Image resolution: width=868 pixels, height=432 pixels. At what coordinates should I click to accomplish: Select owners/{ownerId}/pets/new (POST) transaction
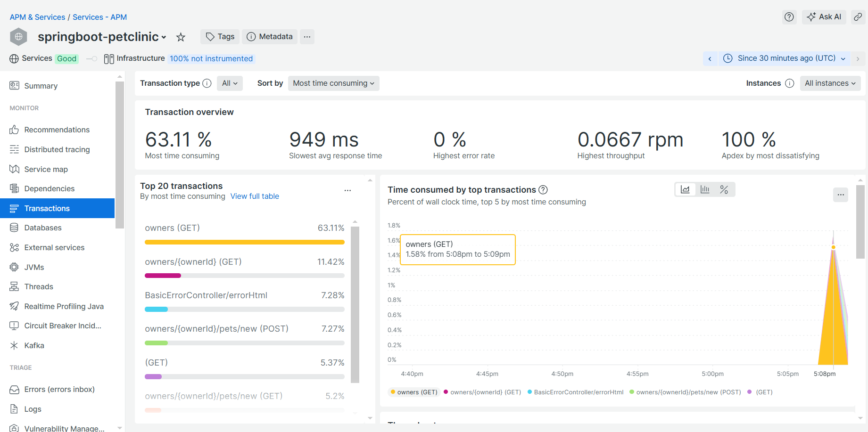(245, 335)
